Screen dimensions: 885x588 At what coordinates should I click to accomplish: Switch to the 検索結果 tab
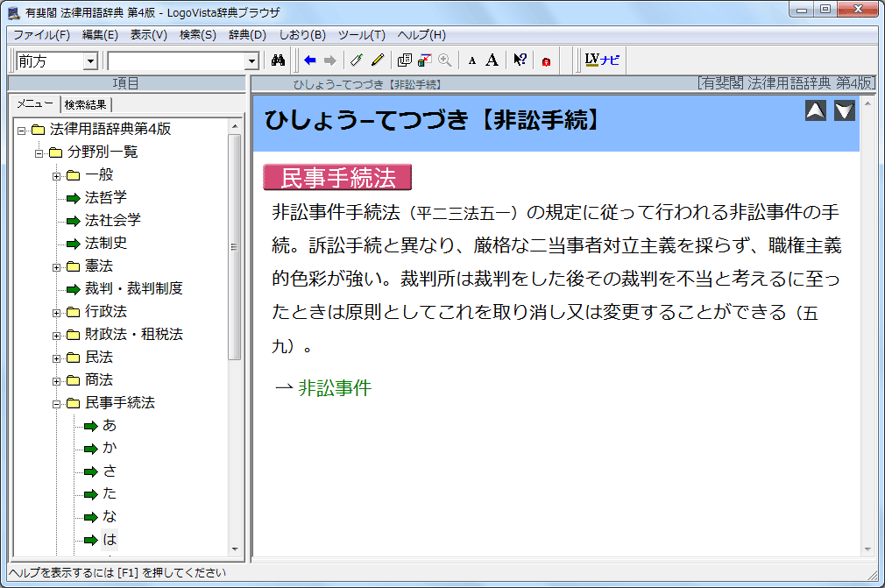click(86, 104)
